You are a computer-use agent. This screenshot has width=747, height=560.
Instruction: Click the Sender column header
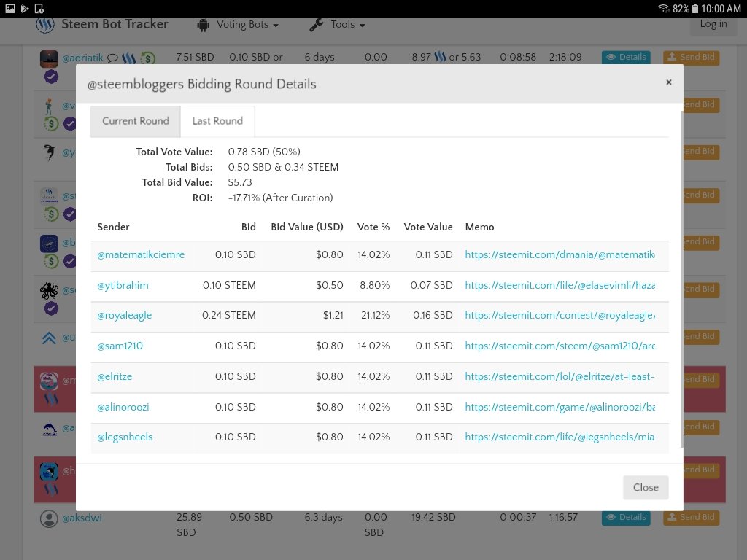pos(113,227)
